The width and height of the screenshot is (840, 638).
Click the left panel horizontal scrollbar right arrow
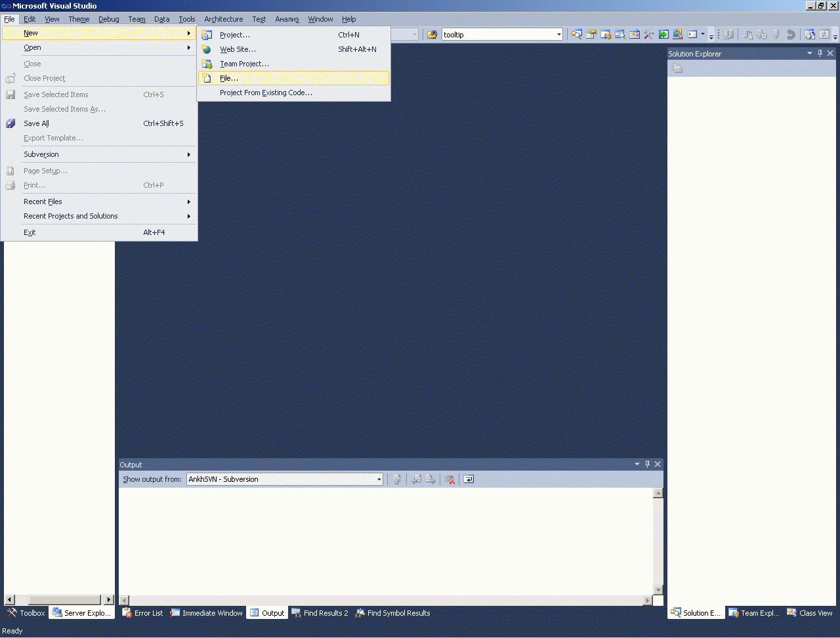109,599
